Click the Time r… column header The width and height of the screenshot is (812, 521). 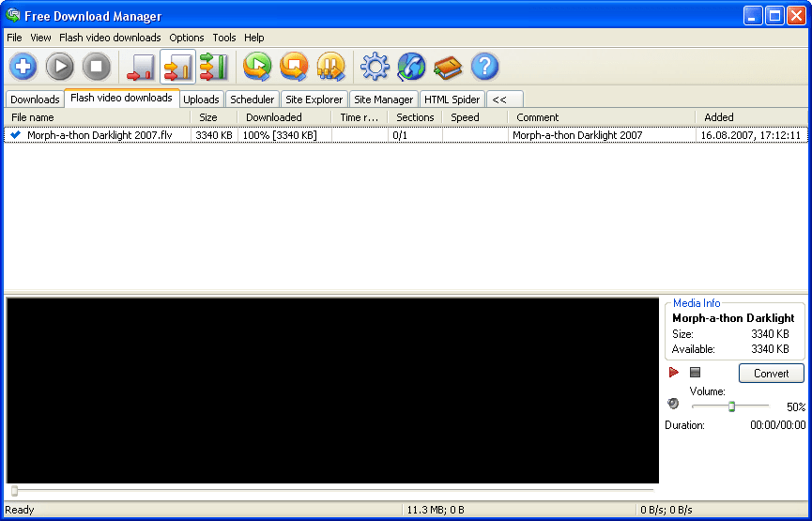tap(360, 117)
